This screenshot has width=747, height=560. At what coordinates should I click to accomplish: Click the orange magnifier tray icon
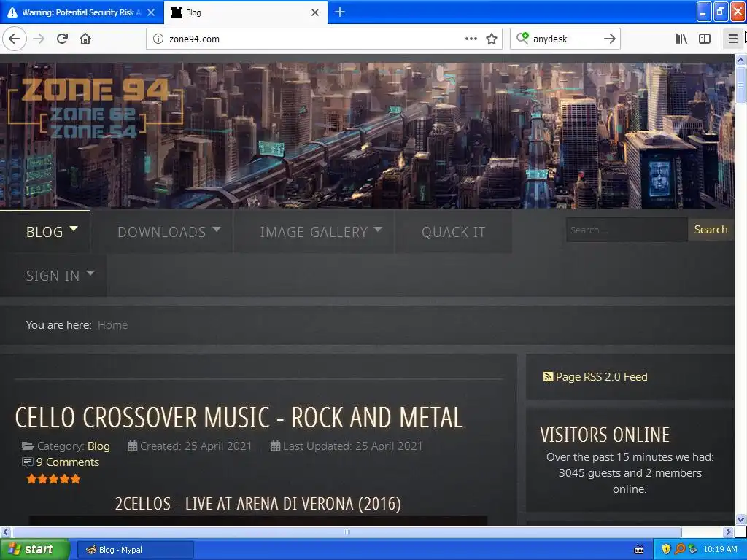680,550
